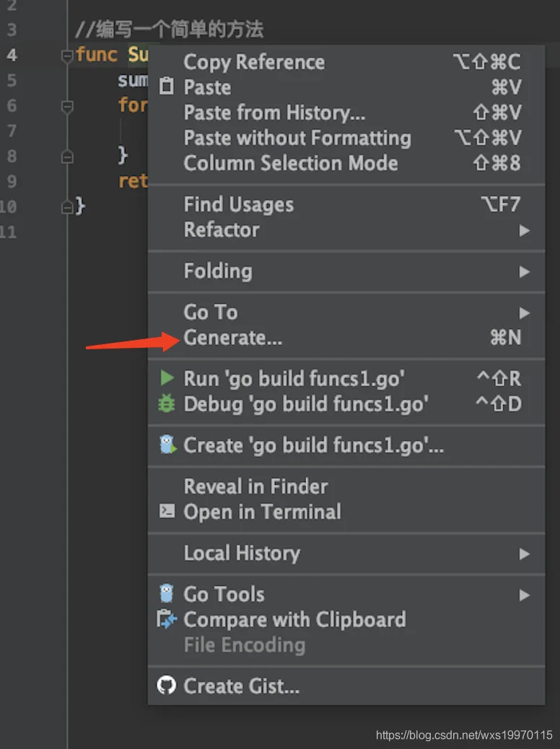
Task: Click the Paste clipboard icon
Action: (x=166, y=86)
